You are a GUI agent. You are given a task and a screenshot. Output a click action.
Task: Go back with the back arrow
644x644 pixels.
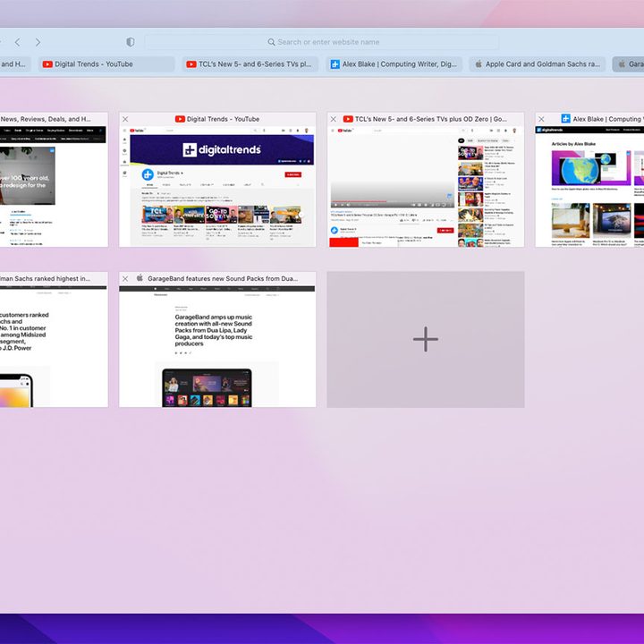(18, 42)
